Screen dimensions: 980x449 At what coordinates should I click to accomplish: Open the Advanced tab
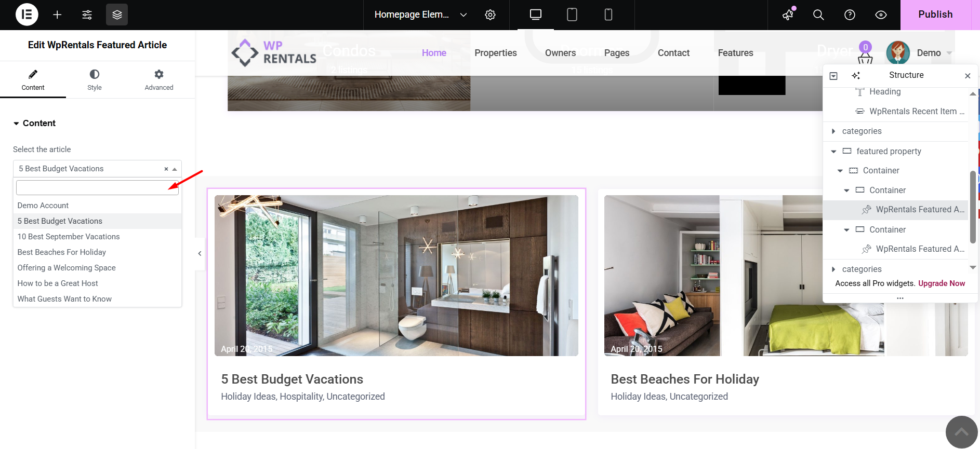pyautogui.click(x=159, y=80)
